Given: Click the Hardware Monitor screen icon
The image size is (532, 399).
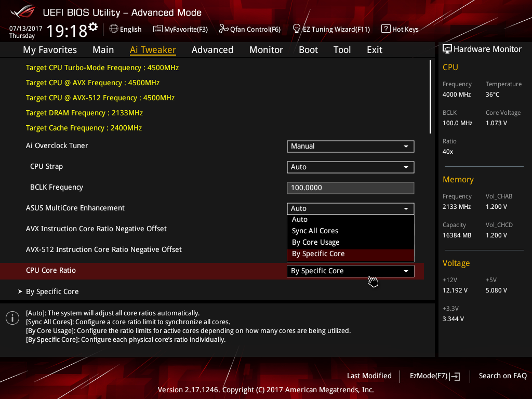Looking at the screenshot, I should 447,49.
